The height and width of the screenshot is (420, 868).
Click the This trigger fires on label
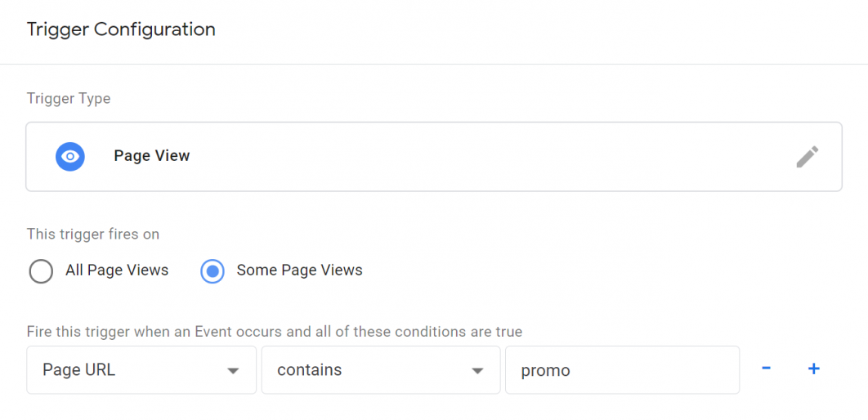coord(93,235)
